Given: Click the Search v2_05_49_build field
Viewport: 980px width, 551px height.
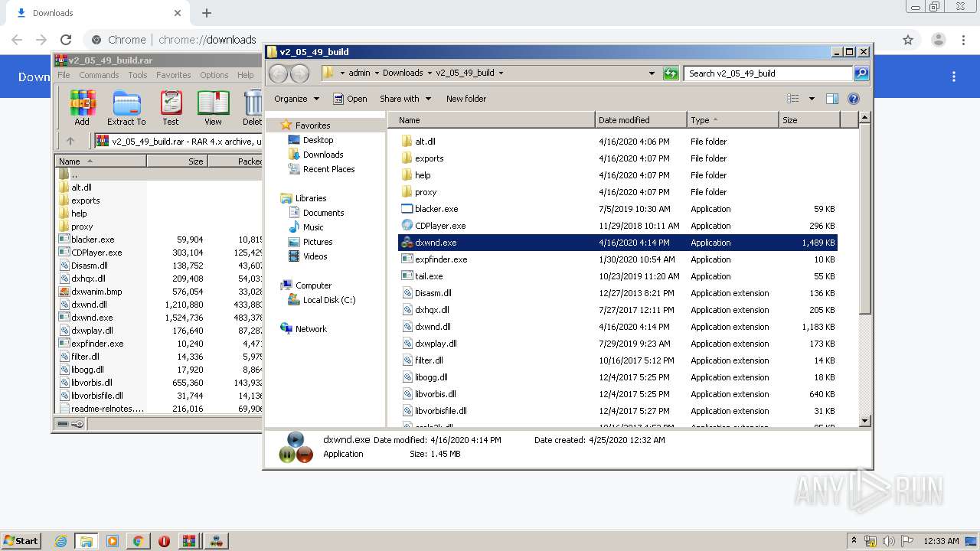Looking at the screenshot, I should point(768,73).
